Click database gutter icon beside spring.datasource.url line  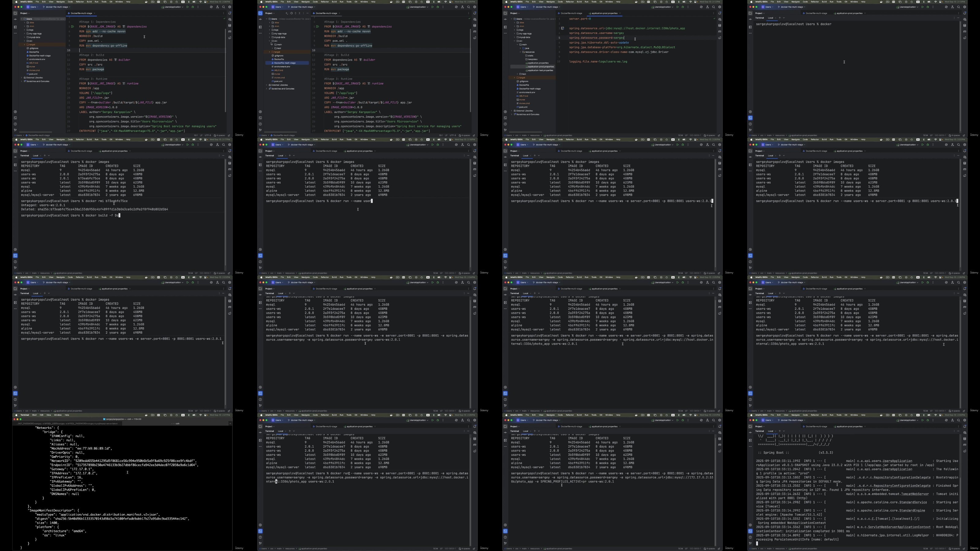click(562, 28)
